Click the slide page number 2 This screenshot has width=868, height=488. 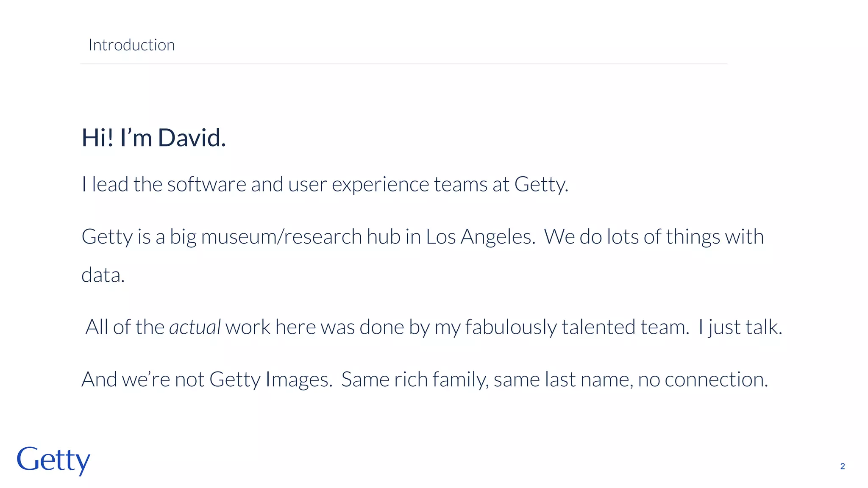tap(842, 466)
